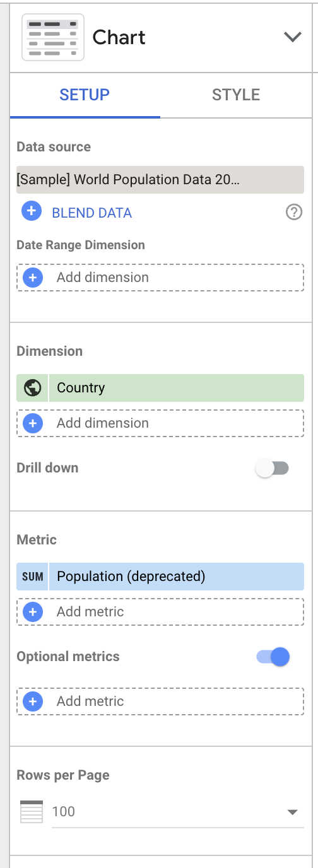The width and height of the screenshot is (318, 868).
Task: Click the BLEND DATA link
Action: point(92,213)
